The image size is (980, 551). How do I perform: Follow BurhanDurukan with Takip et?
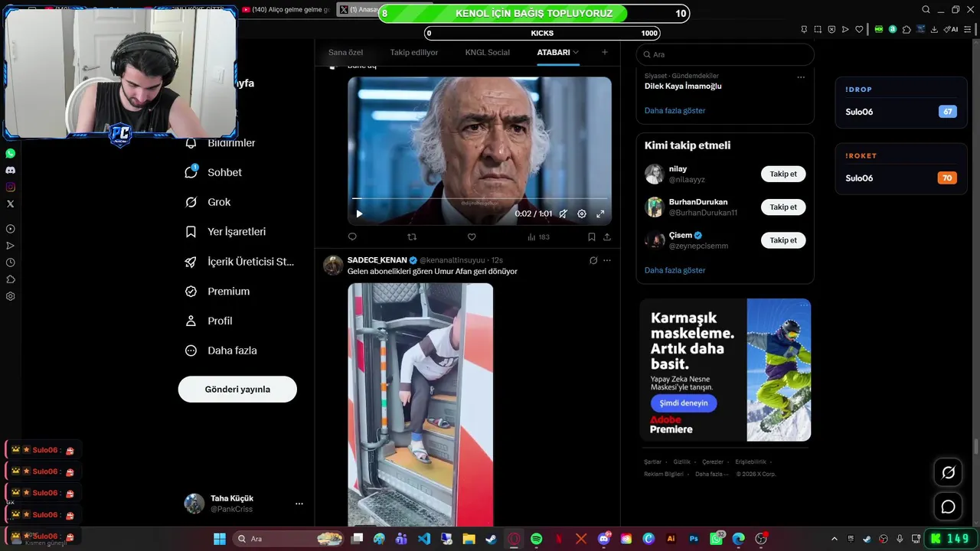(783, 207)
